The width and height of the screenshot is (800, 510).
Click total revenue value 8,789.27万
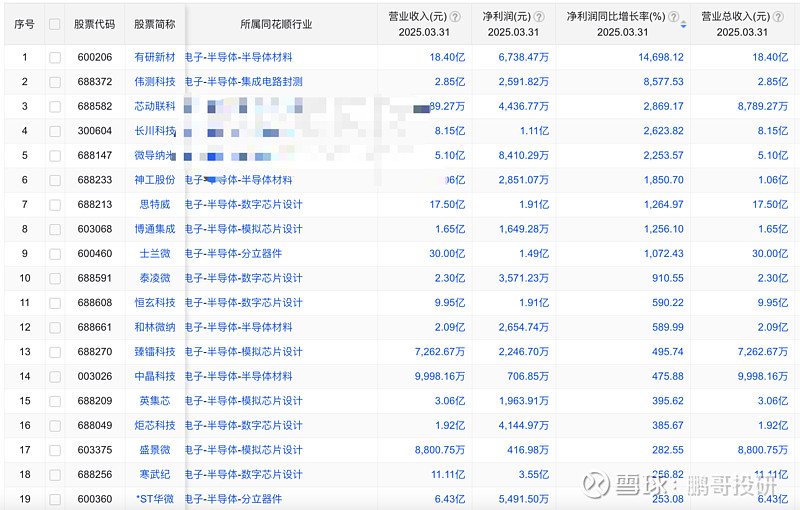tap(763, 106)
